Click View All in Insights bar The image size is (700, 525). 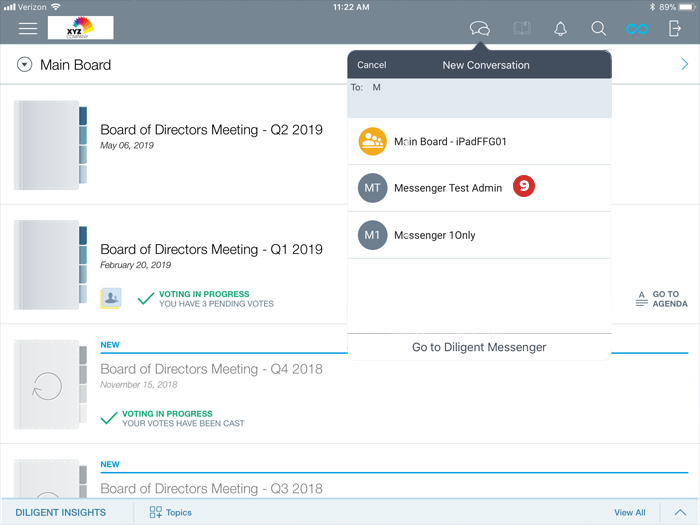point(629,512)
